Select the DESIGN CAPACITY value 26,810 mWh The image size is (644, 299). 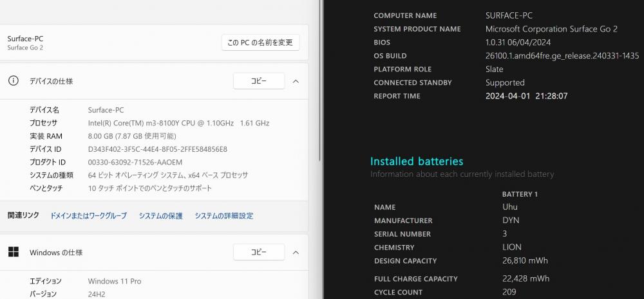[x=525, y=261]
